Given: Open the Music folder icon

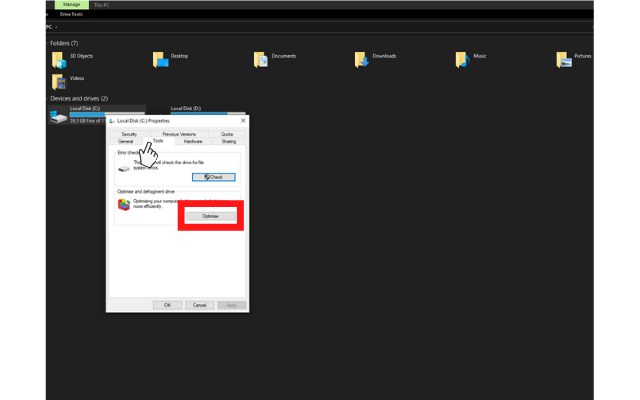Looking at the screenshot, I should 462,60.
